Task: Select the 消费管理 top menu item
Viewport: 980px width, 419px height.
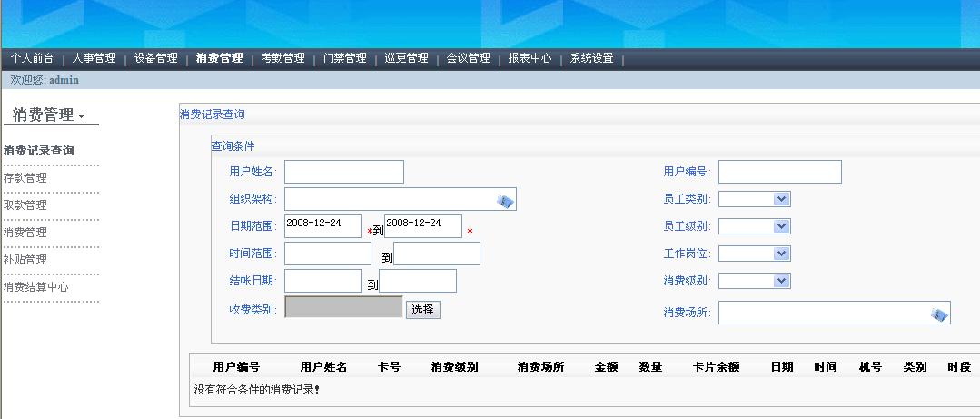Action: pyautogui.click(x=219, y=59)
